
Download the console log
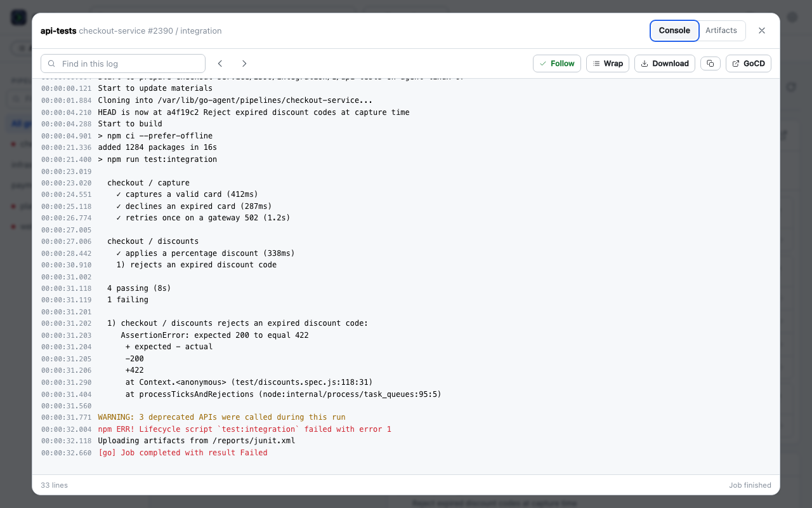665,63
